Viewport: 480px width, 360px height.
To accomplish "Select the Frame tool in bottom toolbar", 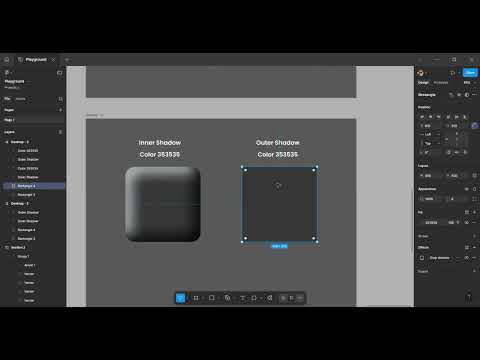I will pos(196,298).
